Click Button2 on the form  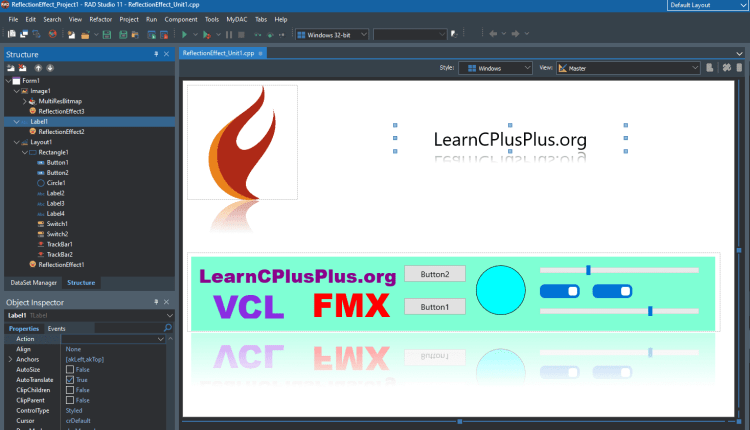coord(435,274)
